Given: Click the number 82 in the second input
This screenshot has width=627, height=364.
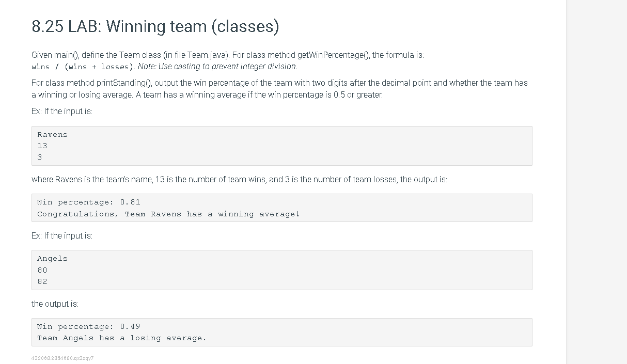Looking at the screenshot, I should point(42,281).
